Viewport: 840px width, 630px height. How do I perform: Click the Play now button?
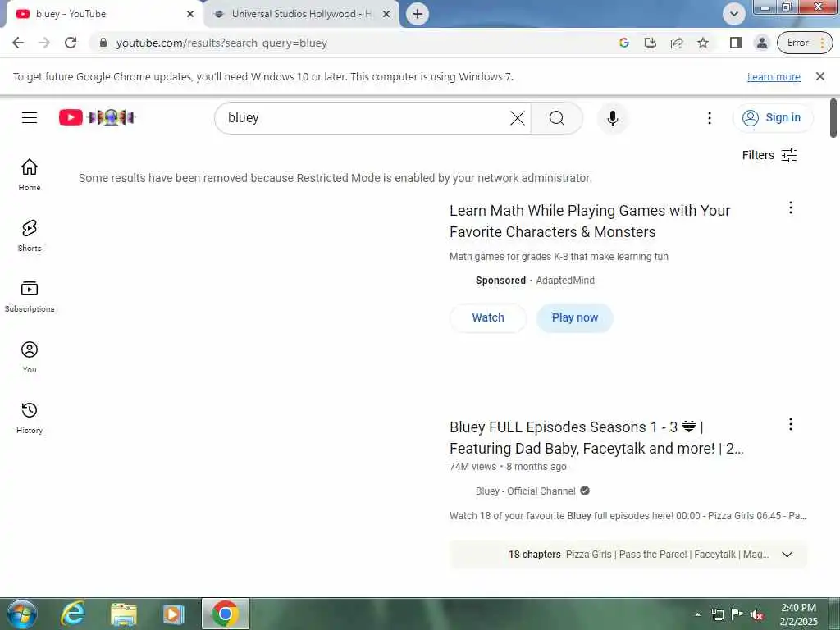[x=575, y=317]
